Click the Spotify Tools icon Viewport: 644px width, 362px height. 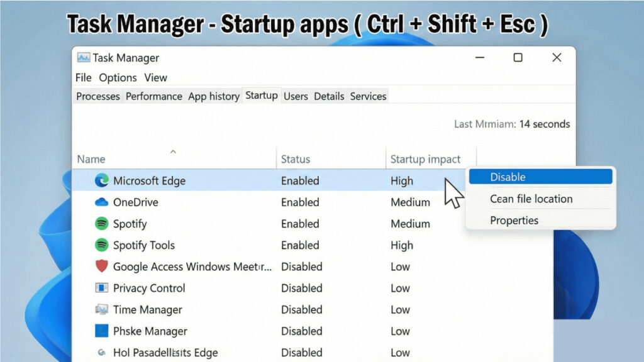click(101, 245)
